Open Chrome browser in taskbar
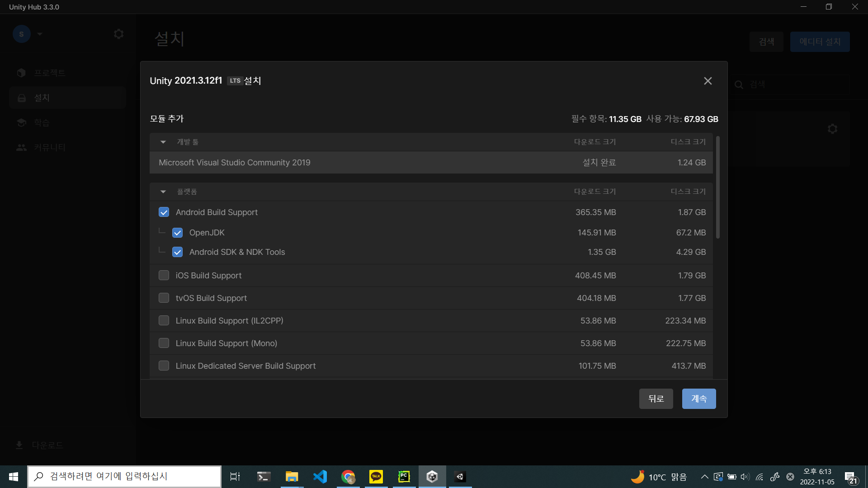Viewport: 868px width, 488px height. point(348,476)
